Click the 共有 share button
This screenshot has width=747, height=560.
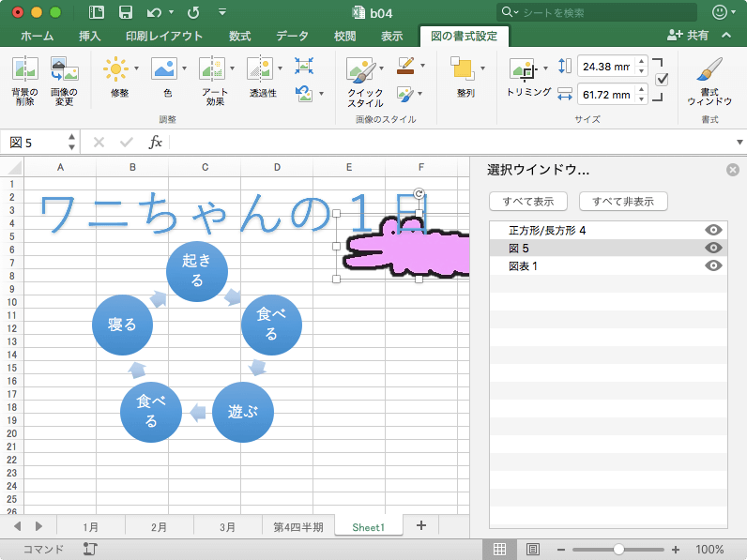[688, 36]
